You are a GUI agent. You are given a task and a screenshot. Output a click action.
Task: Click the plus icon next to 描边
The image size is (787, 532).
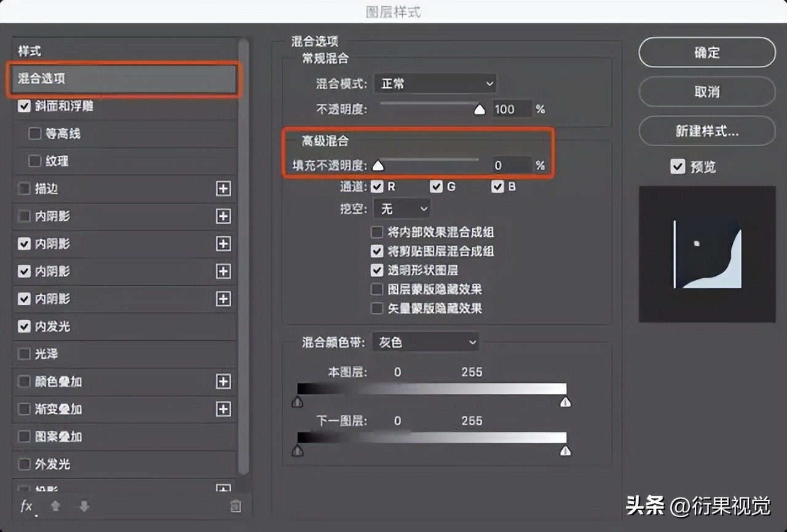coord(223,189)
